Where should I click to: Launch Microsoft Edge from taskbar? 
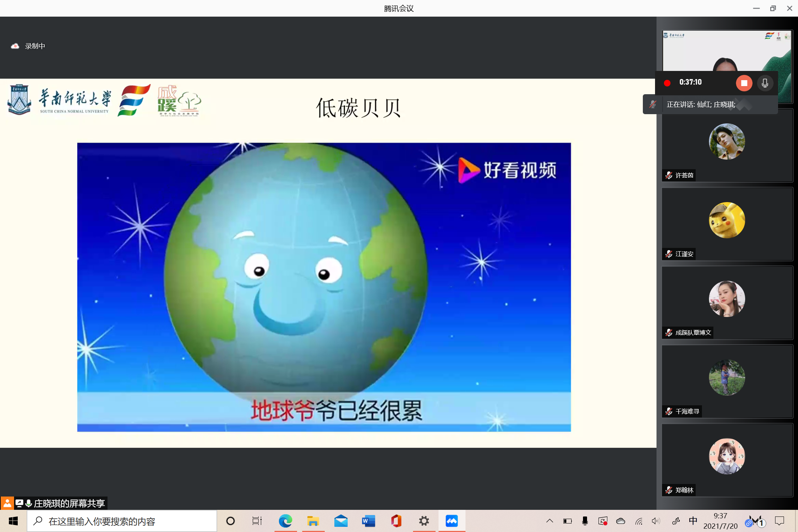click(285, 521)
